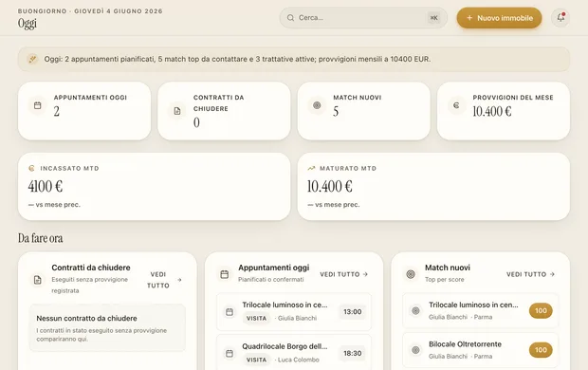Open the Contratti da chiudere stat card
This screenshot has height=370, width=588.
click(224, 111)
